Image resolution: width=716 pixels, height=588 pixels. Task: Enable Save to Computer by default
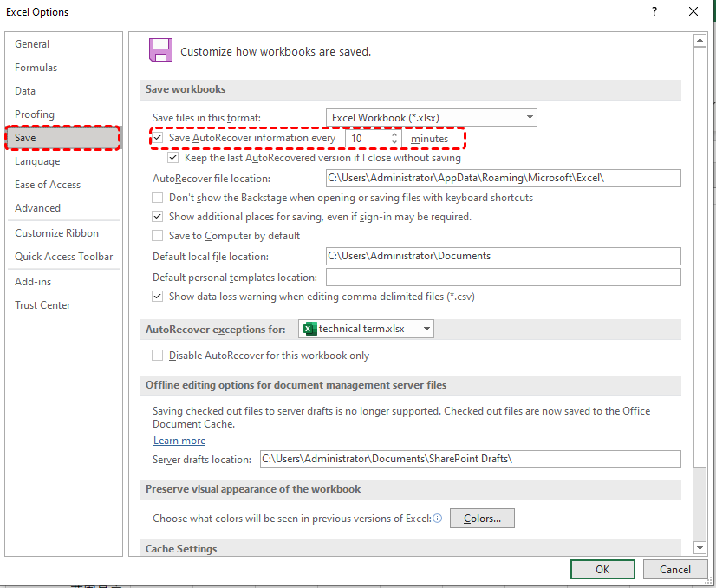click(158, 236)
